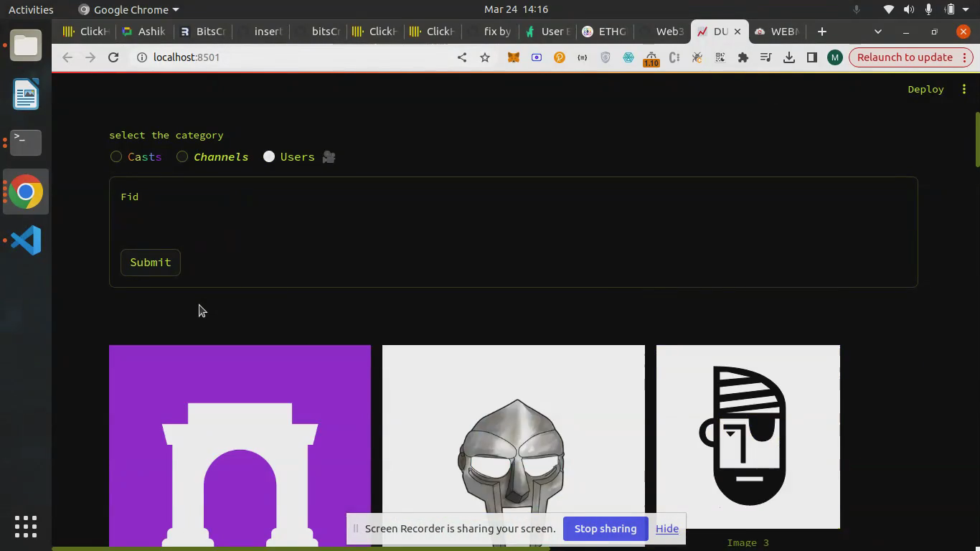Click the page vertical scrollbar
This screenshot has width=980, height=551.
pyautogui.click(x=976, y=140)
